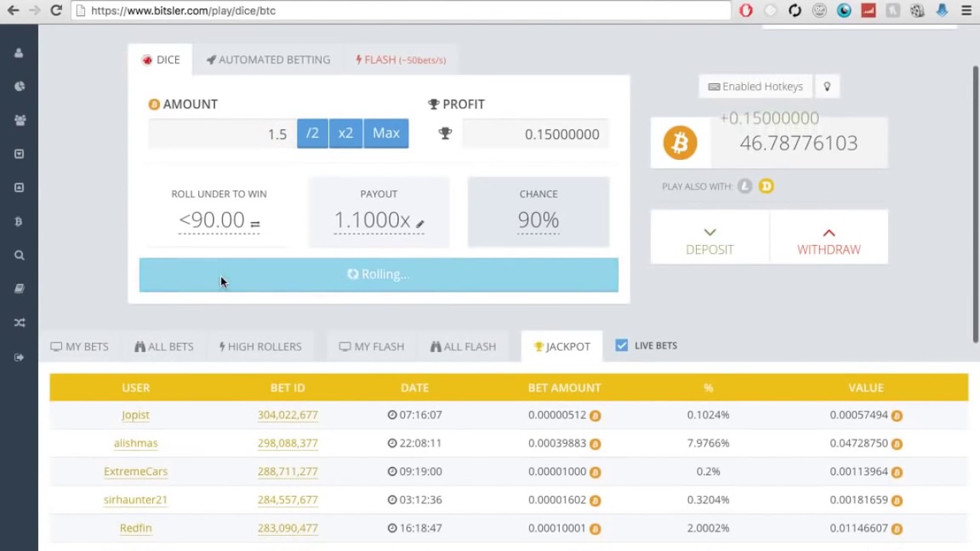Open the user profile sidebar icon
Screen dimensions: 980x551
pyautogui.click(x=19, y=53)
